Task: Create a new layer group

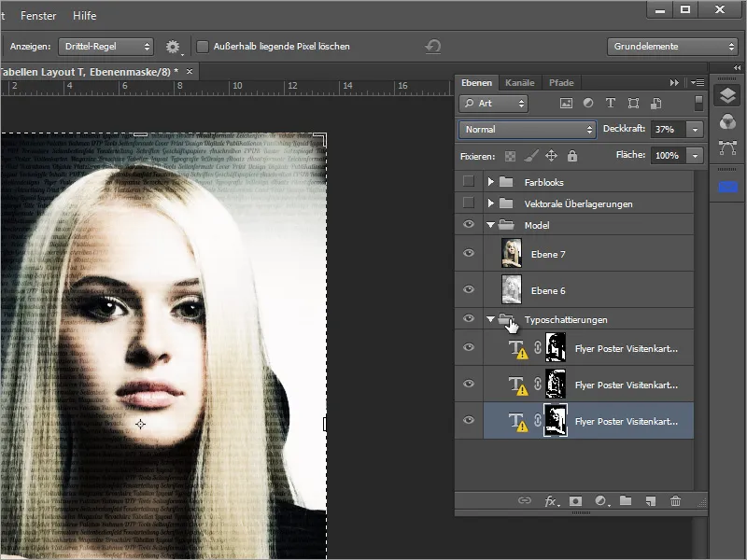Action: pos(627,501)
